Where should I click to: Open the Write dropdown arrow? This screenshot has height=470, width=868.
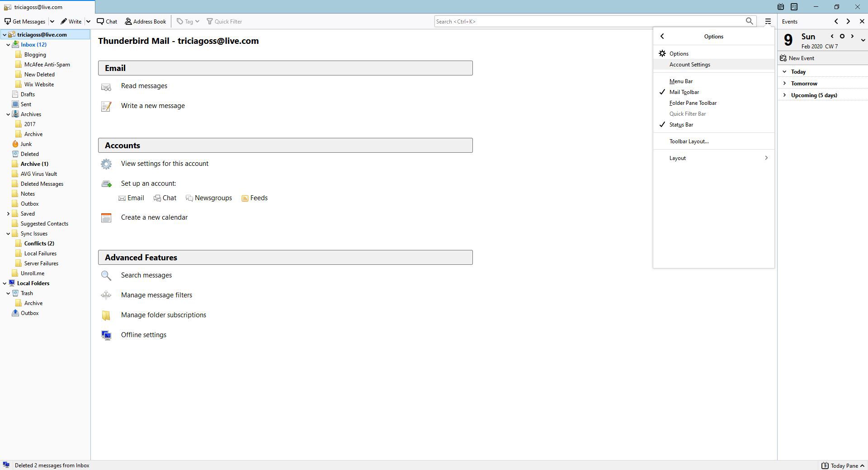tap(88, 21)
